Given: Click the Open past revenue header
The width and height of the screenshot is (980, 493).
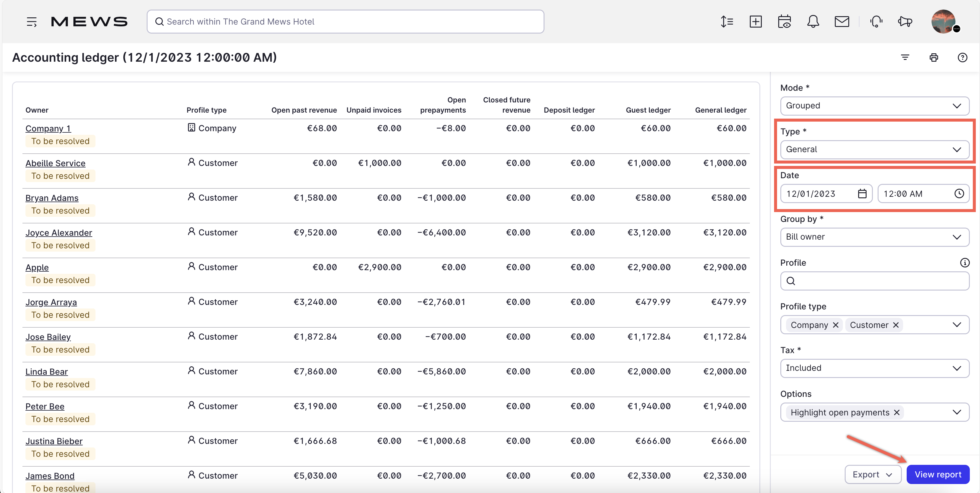Looking at the screenshot, I should 304,110.
